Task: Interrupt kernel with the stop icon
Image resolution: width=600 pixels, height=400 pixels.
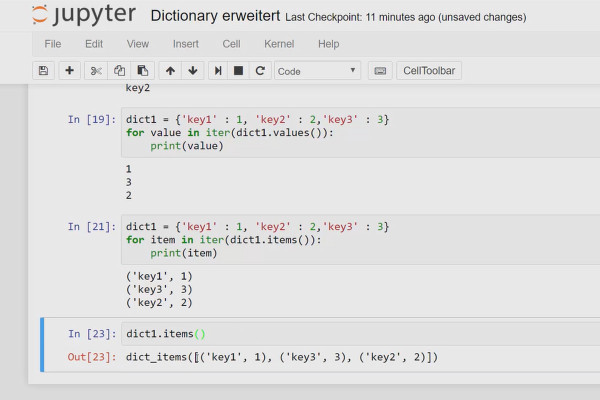Action: 238,71
